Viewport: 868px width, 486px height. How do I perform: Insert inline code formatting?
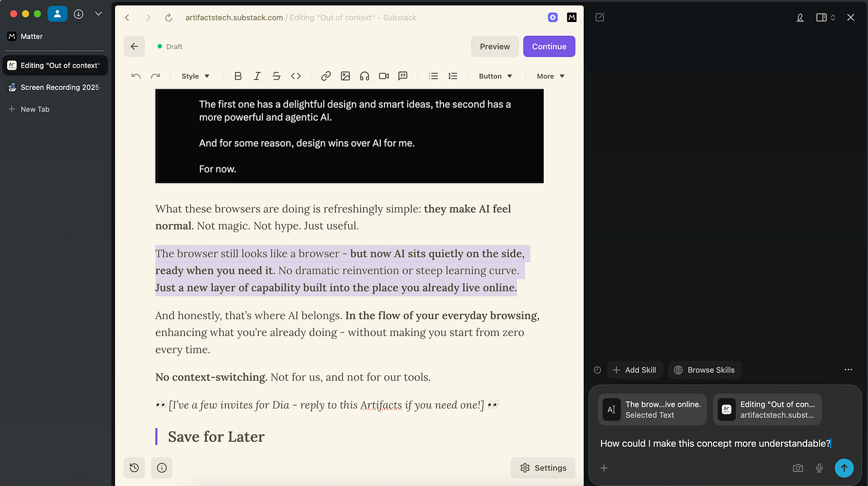click(296, 76)
